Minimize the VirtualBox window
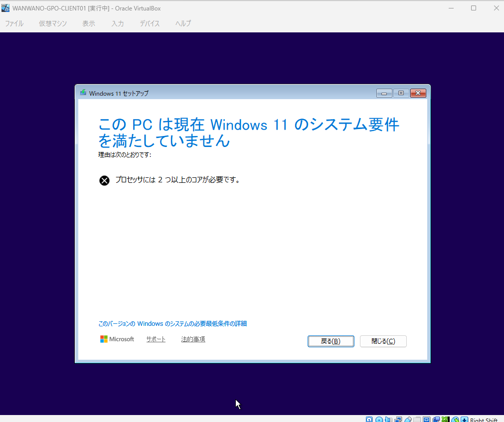 point(451,8)
